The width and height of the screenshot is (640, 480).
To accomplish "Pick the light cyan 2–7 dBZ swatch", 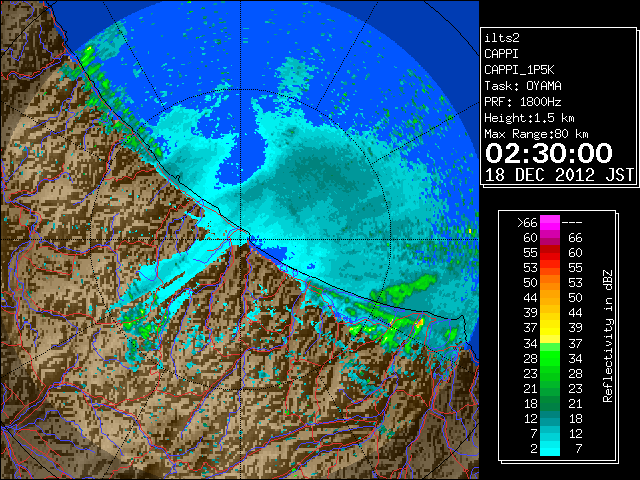I will tap(550, 449).
